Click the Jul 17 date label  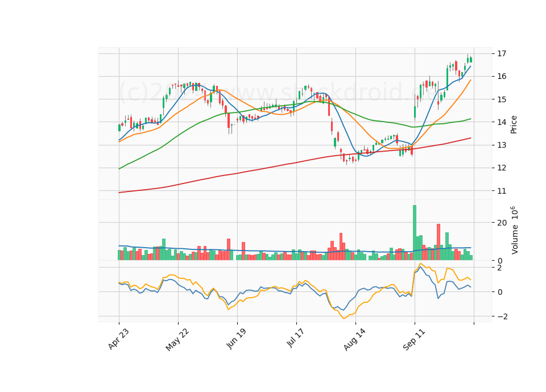(296, 337)
